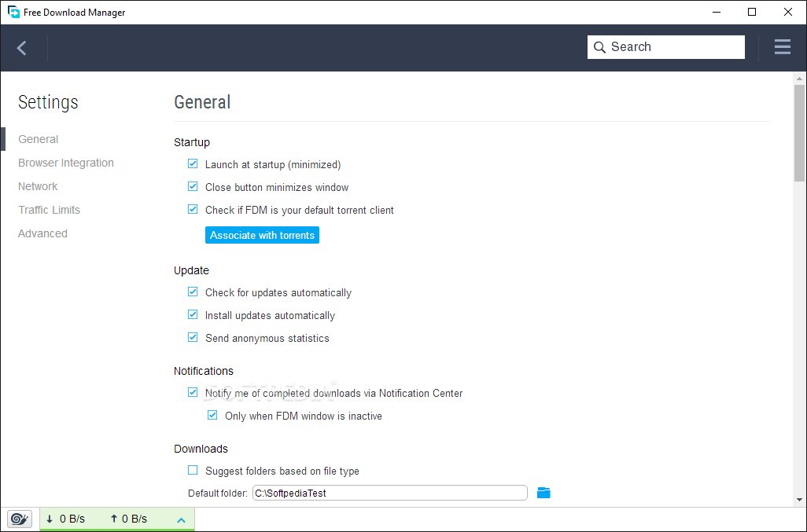
Task: Click the Notifications section heading
Action: point(203,371)
